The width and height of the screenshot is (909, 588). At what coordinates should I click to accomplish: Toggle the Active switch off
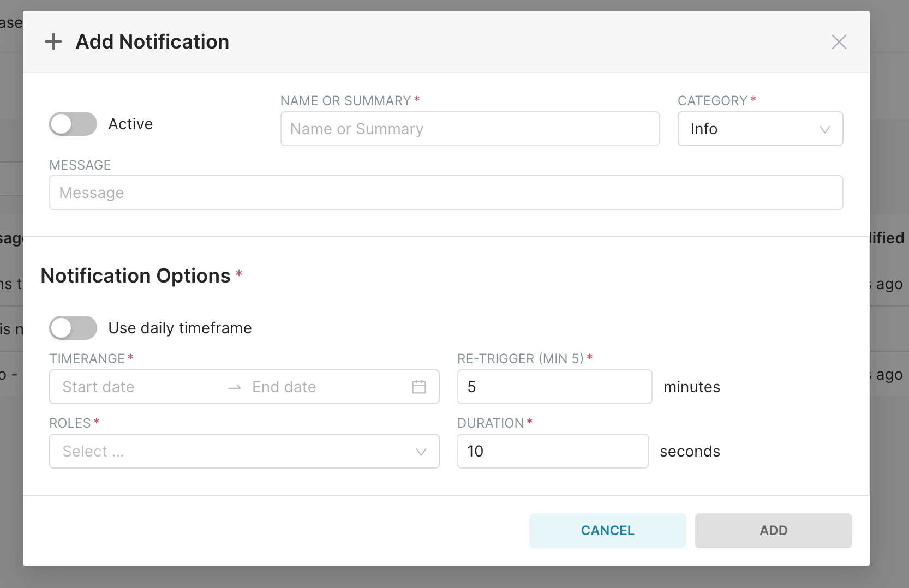pyautogui.click(x=73, y=124)
